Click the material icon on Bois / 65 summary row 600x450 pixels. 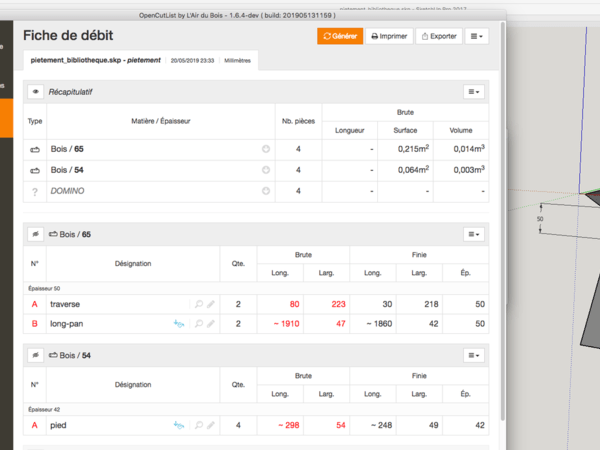tap(266, 149)
